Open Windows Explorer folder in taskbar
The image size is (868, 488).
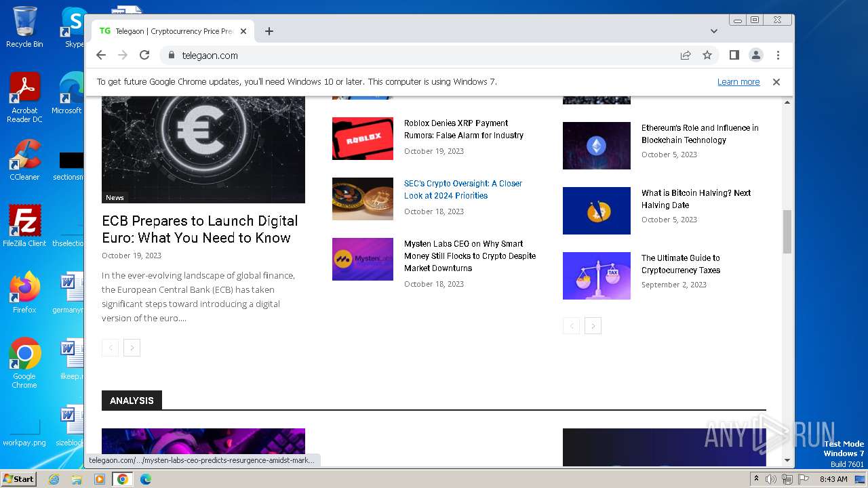77,479
